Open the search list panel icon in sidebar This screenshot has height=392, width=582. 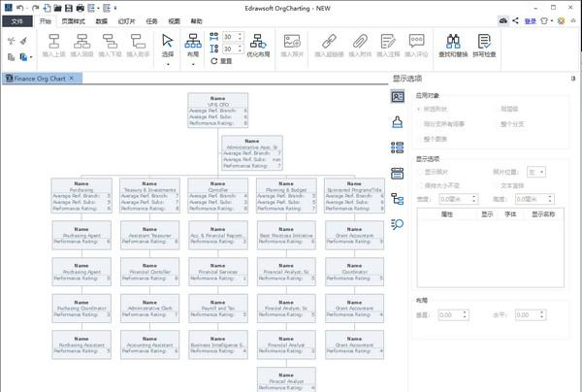(x=398, y=224)
